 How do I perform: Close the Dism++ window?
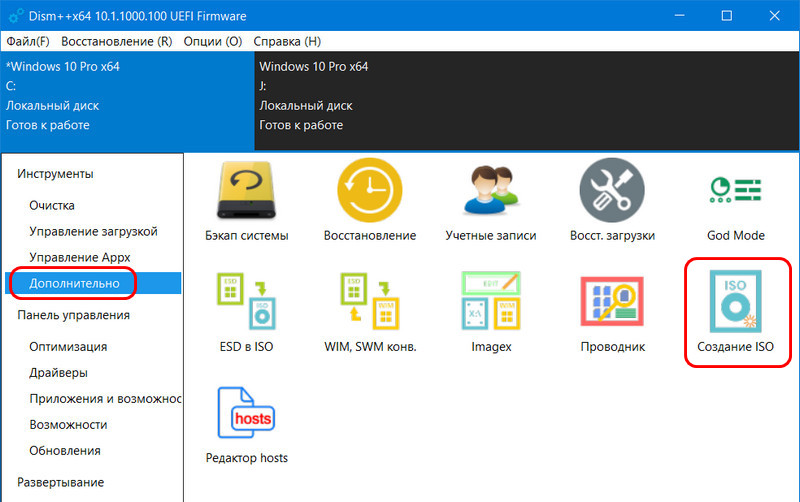774,16
